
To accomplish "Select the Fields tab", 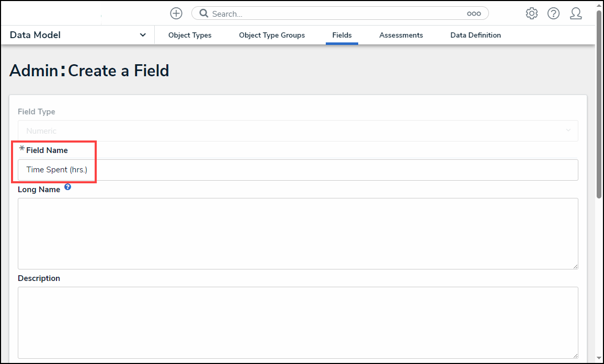I will click(x=342, y=36).
